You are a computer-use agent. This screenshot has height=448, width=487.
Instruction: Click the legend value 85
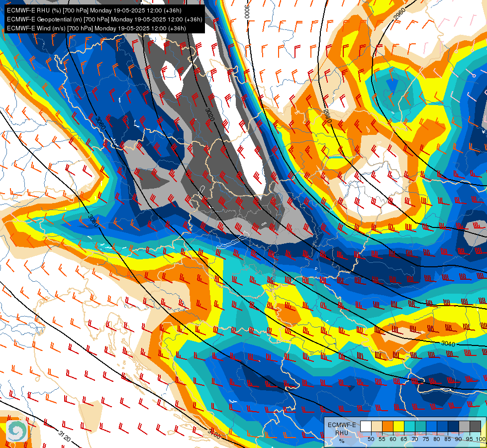(448, 439)
